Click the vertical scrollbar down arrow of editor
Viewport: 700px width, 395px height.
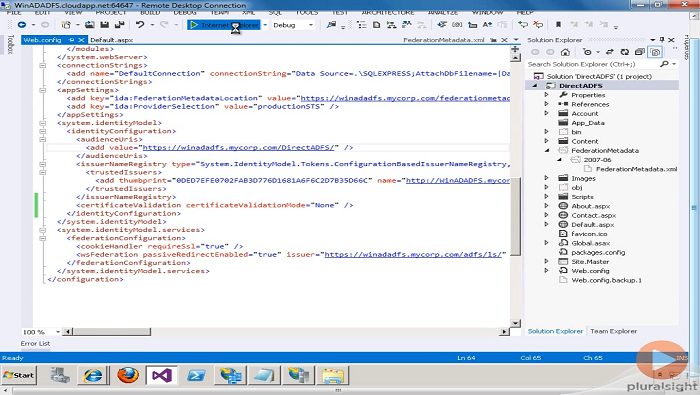click(x=515, y=323)
